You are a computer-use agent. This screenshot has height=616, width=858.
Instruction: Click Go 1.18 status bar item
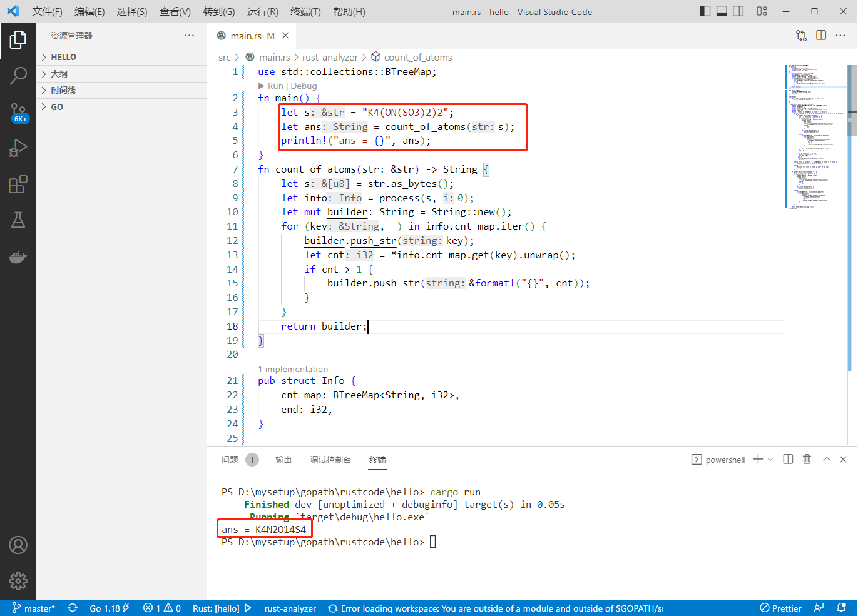coord(109,608)
